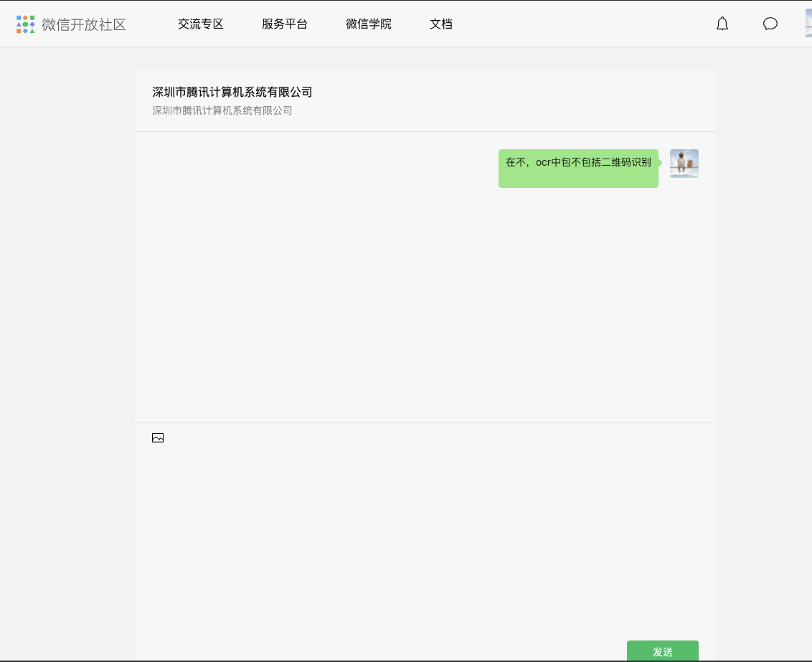The height and width of the screenshot is (662, 812).
Task: Click gray subtitle 深圳市腾讯计算机系统有限公司
Action: (222, 110)
